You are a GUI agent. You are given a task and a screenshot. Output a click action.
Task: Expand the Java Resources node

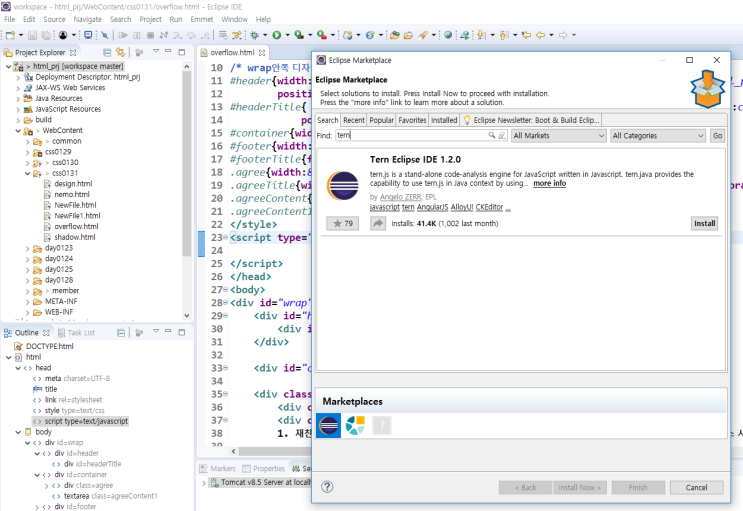(x=18, y=99)
